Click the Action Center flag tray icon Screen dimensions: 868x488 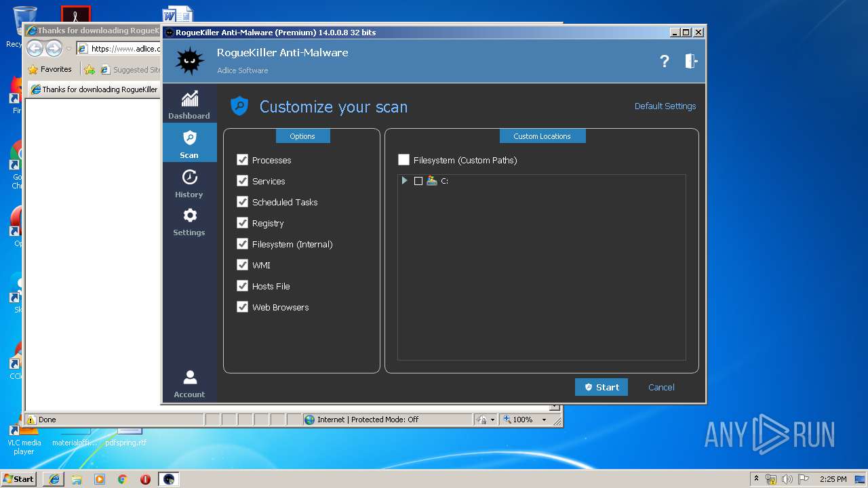click(x=804, y=479)
